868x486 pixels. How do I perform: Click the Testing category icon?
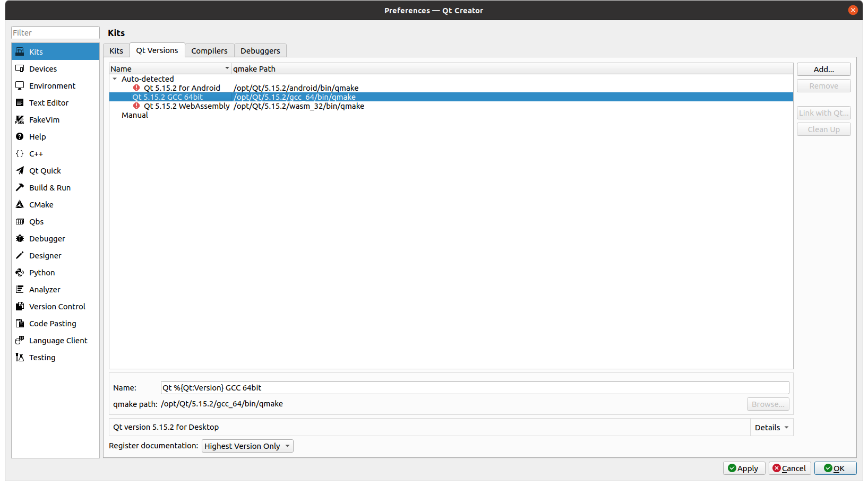pyautogui.click(x=20, y=357)
